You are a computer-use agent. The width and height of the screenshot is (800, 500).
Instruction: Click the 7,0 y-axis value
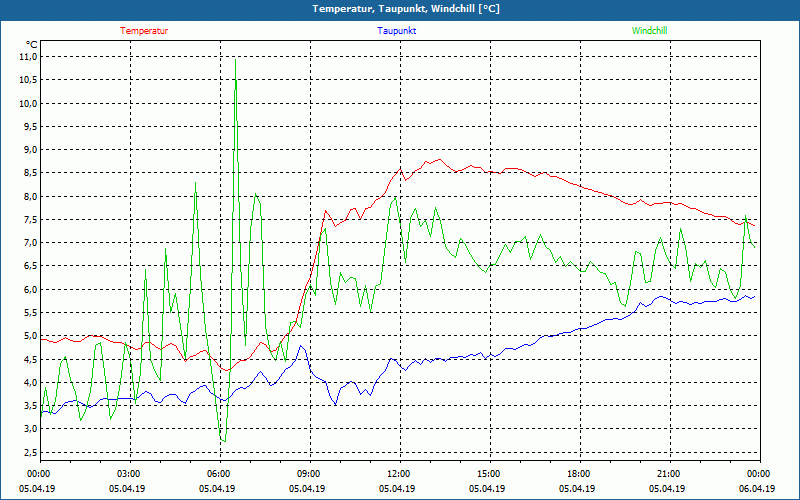coord(31,243)
